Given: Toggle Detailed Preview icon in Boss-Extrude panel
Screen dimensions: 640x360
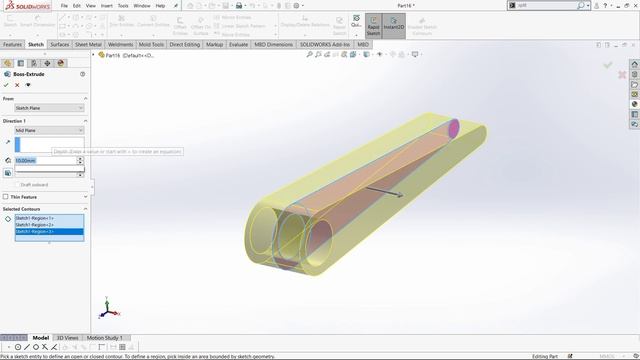Looking at the screenshot, I should click(28, 85).
